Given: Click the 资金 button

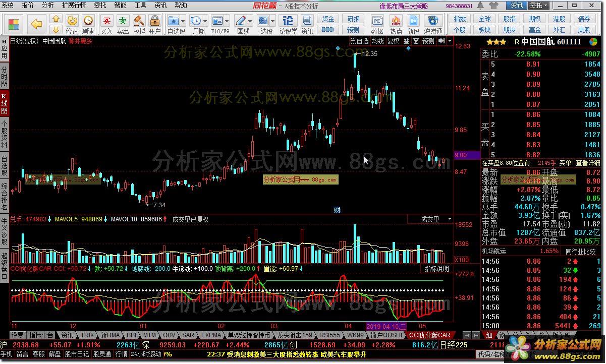Looking at the screenshot, I should click(328, 19).
